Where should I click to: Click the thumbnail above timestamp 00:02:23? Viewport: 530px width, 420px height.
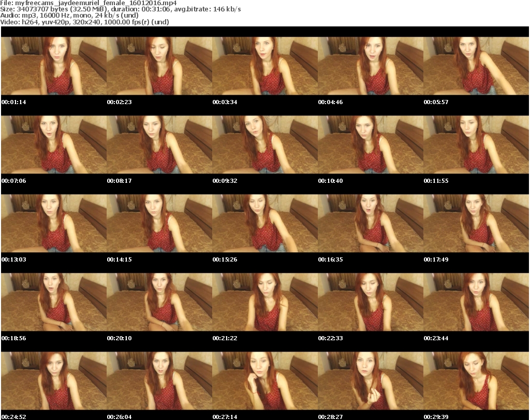pyautogui.click(x=159, y=66)
